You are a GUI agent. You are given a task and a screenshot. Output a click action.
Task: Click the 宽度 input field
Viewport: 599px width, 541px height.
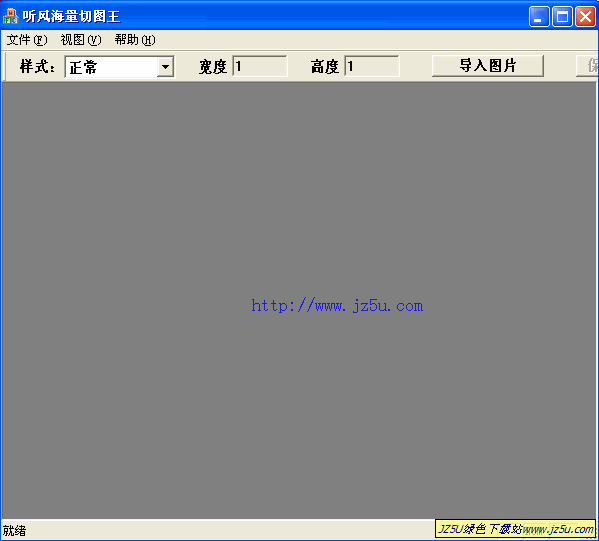pyautogui.click(x=260, y=66)
